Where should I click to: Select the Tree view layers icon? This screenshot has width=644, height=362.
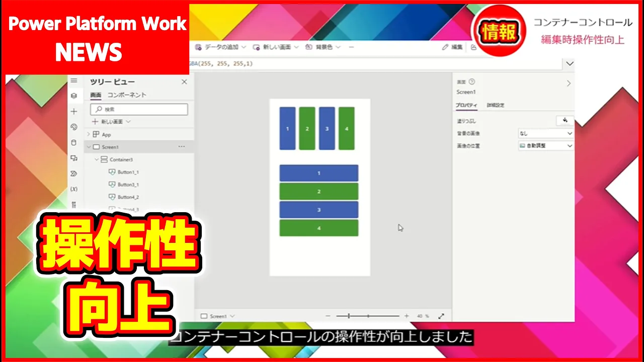74,96
